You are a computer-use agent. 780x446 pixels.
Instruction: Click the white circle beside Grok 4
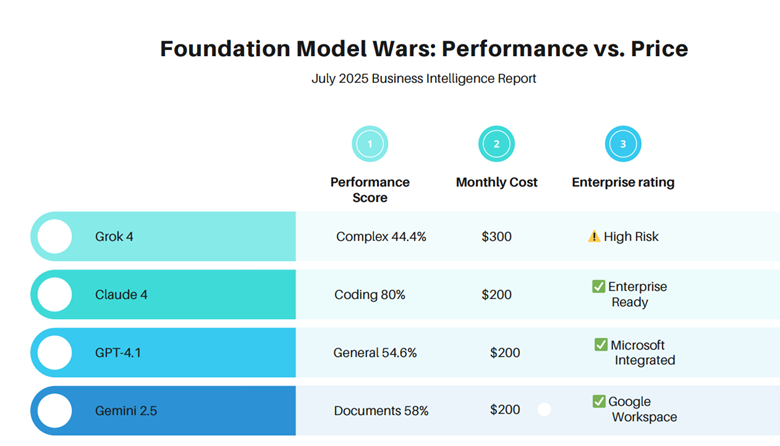54,237
